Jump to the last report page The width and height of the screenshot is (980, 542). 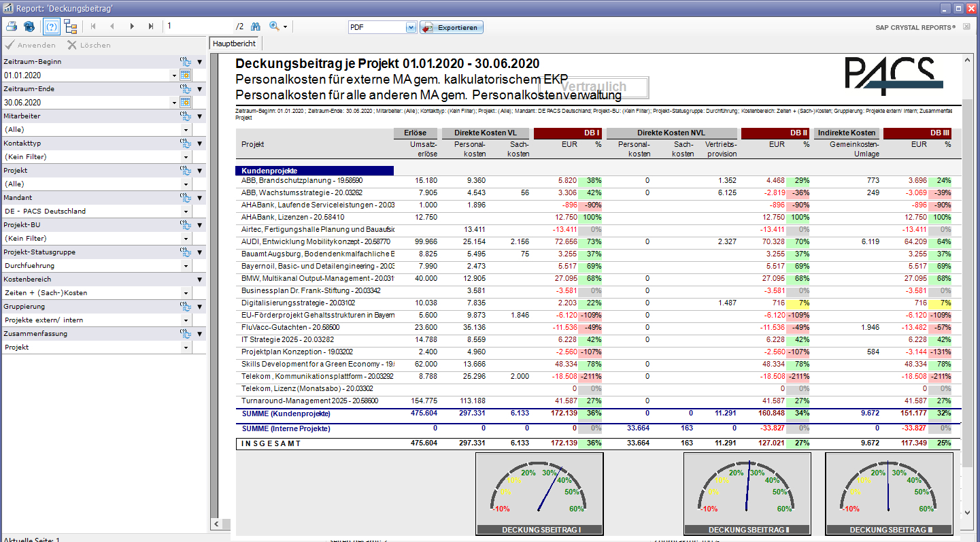(150, 27)
